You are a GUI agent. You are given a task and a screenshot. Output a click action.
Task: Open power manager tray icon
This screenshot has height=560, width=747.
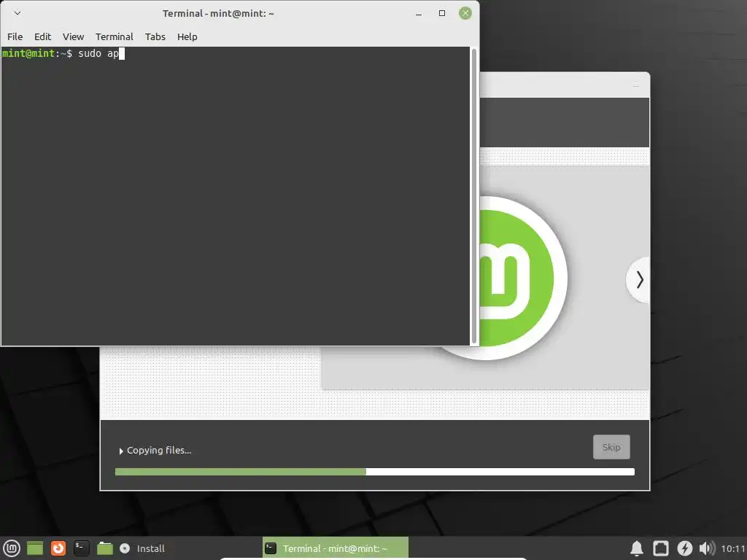pyautogui.click(x=684, y=548)
